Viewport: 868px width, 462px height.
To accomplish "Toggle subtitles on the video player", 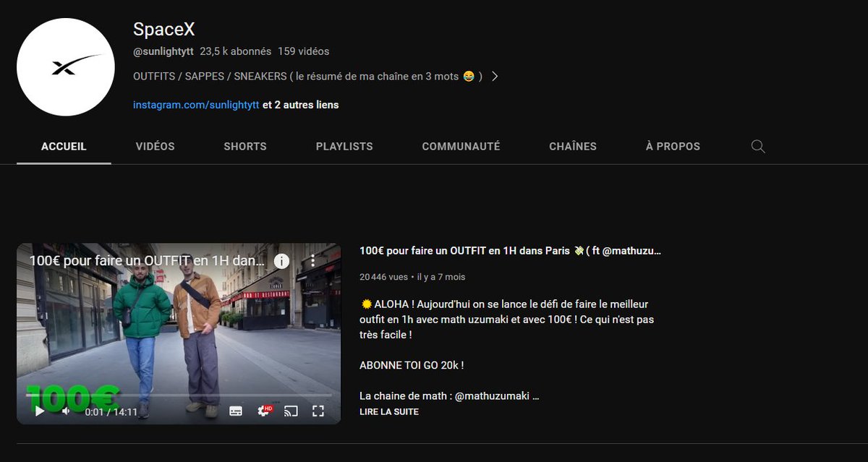I will [x=236, y=411].
